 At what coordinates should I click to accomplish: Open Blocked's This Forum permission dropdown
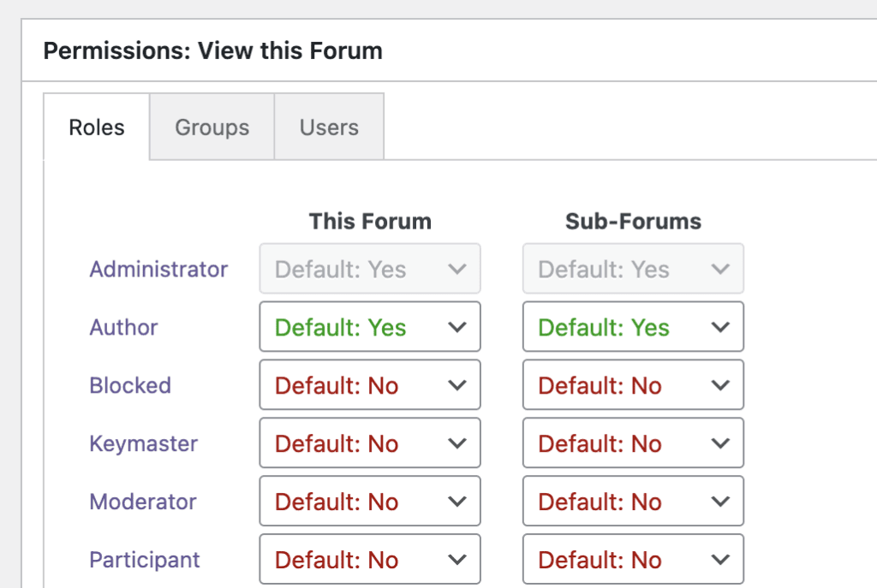pos(369,385)
